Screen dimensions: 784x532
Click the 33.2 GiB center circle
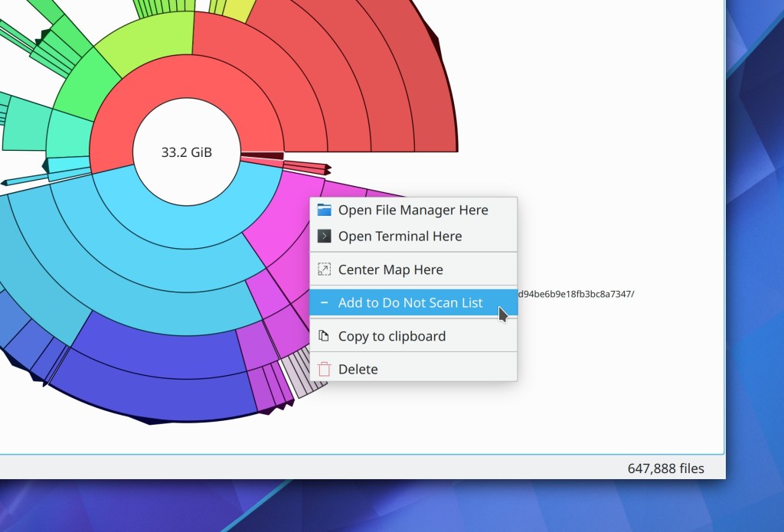click(187, 152)
